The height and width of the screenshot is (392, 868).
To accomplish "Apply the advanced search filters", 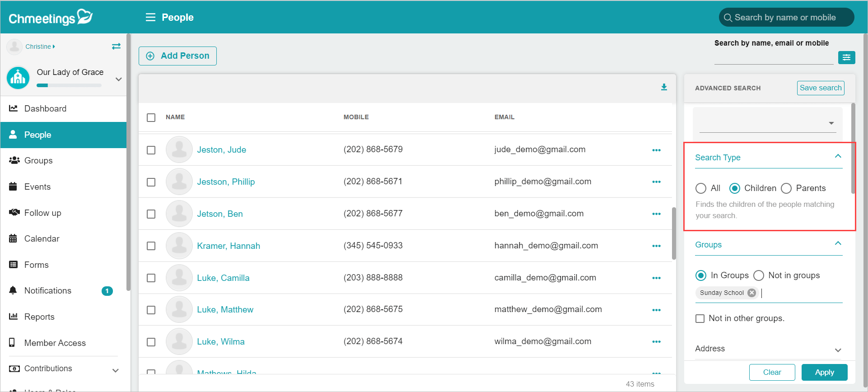I will pos(825,373).
